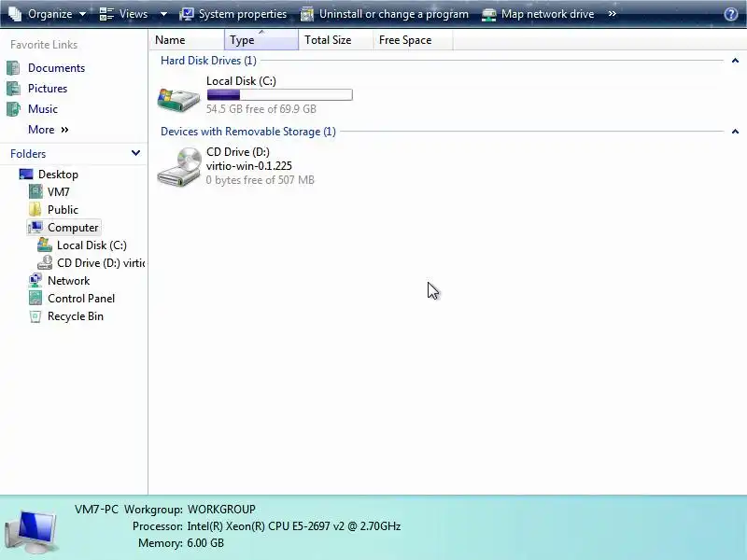Select the Public folder in the tree
Screen dimensions: 747x560
63,210
